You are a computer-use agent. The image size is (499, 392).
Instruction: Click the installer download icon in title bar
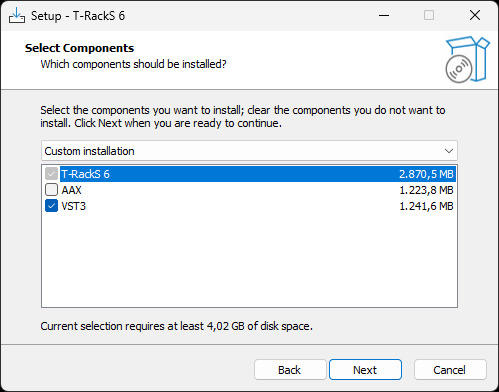[17, 15]
